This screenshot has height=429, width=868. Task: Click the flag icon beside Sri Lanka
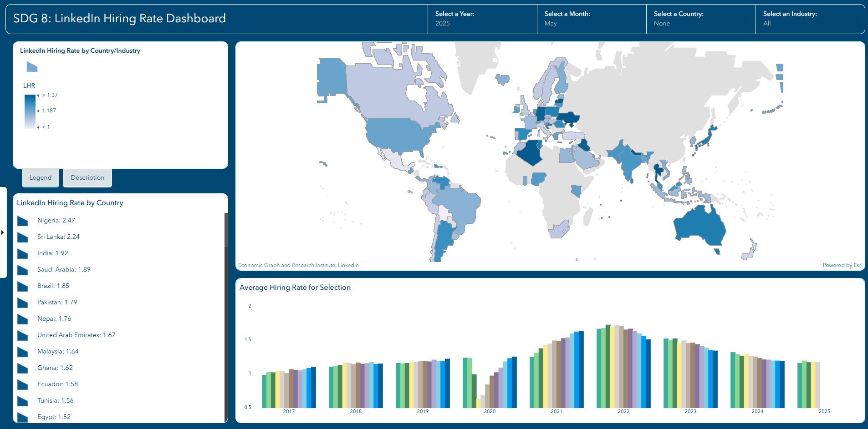tap(23, 237)
